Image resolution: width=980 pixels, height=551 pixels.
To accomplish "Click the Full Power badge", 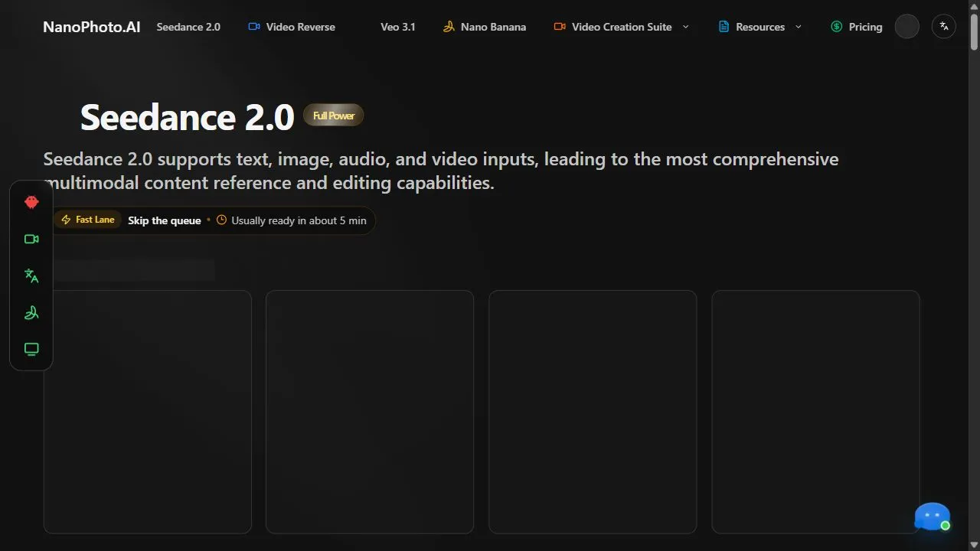I will point(334,116).
